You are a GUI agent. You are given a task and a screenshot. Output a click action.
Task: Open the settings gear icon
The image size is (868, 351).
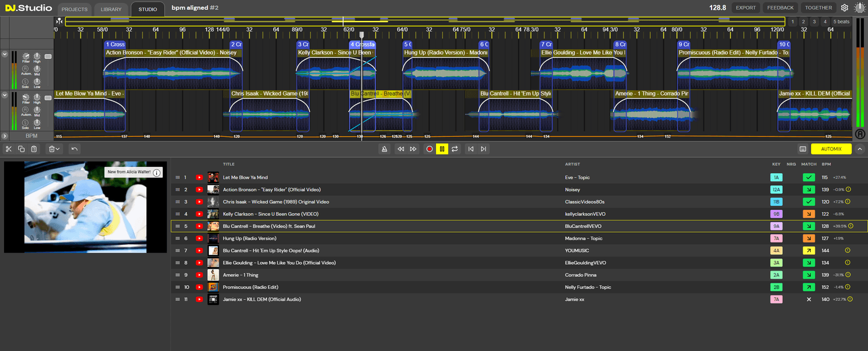coord(845,8)
